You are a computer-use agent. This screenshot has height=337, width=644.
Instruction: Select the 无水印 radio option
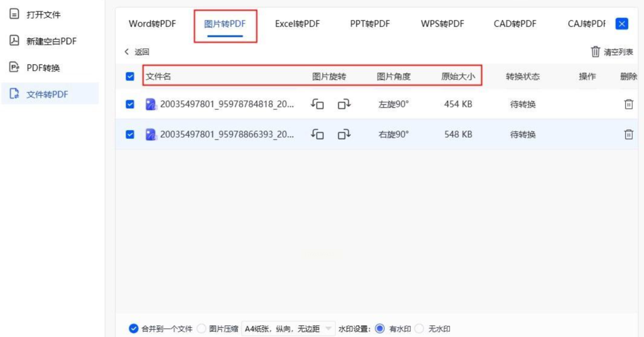pyautogui.click(x=419, y=328)
